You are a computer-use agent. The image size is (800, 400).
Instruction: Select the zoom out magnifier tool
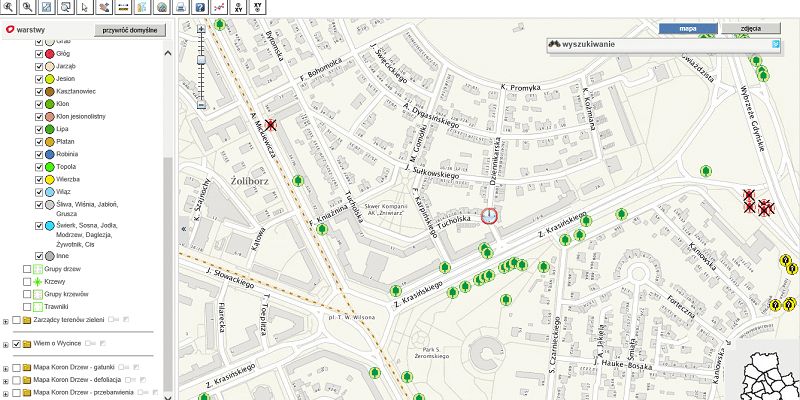(x=27, y=7)
